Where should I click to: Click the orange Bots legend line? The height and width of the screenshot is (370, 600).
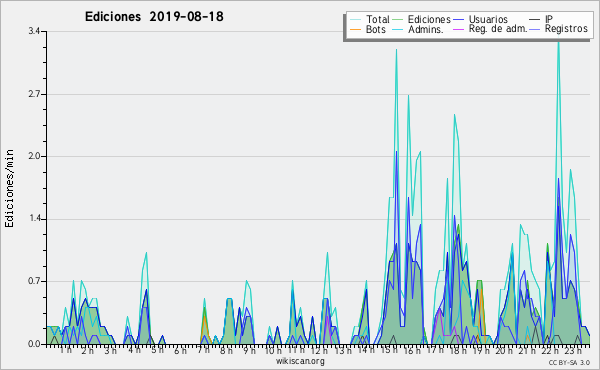click(355, 29)
